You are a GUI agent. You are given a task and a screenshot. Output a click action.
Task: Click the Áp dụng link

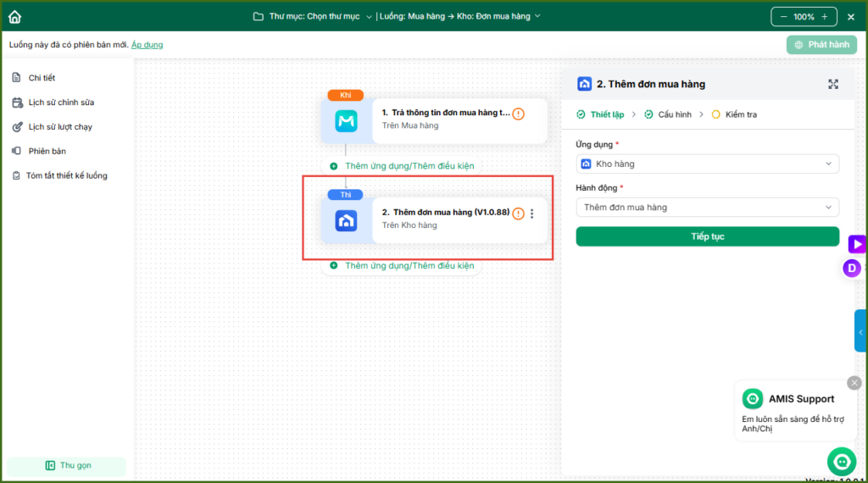(147, 44)
